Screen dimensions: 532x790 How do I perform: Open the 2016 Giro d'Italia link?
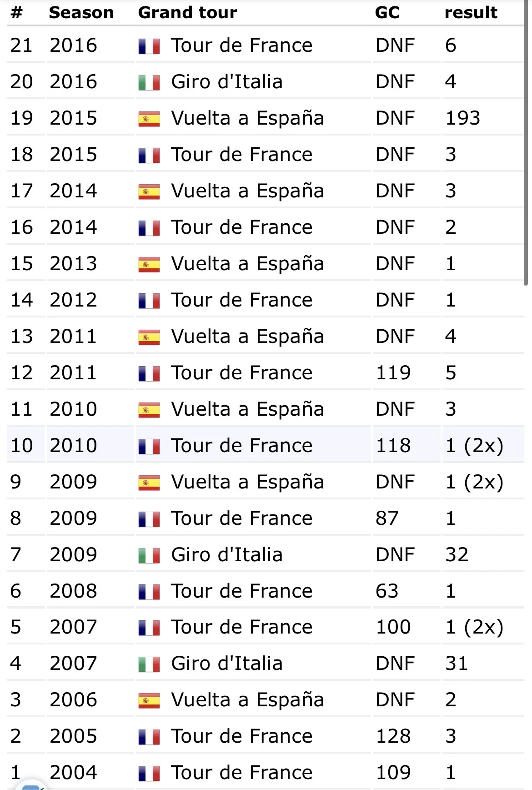click(x=227, y=82)
